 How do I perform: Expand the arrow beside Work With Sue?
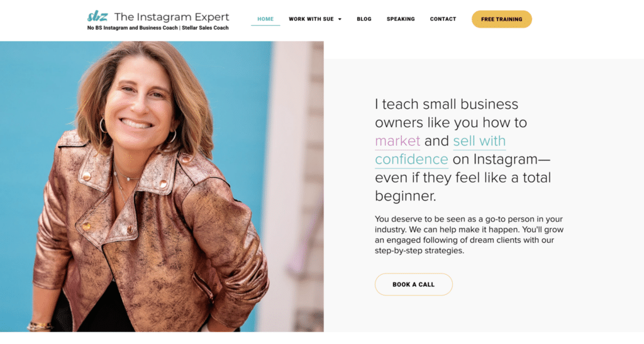(x=340, y=19)
